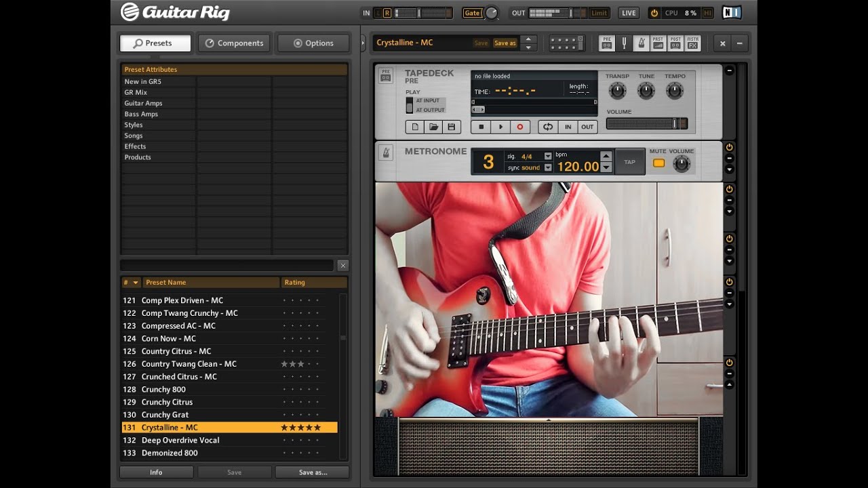The image size is (868, 488).
Task: Toggle the PRST Preset Volume icon
Action: pyautogui.click(x=658, y=43)
